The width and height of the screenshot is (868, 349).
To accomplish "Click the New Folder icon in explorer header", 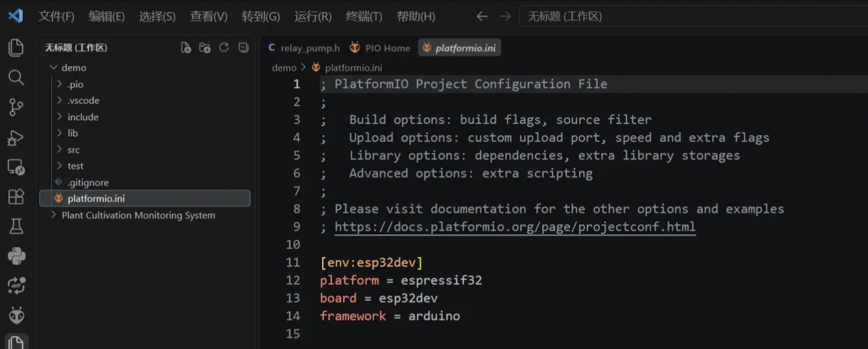I will pyautogui.click(x=205, y=48).
